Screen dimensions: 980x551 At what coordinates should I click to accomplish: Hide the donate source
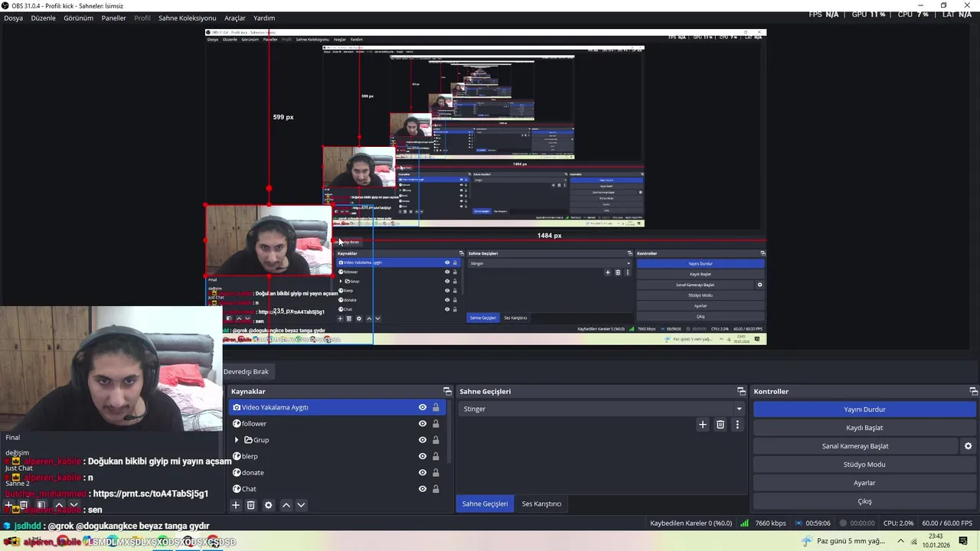click(x=422, y=472)
